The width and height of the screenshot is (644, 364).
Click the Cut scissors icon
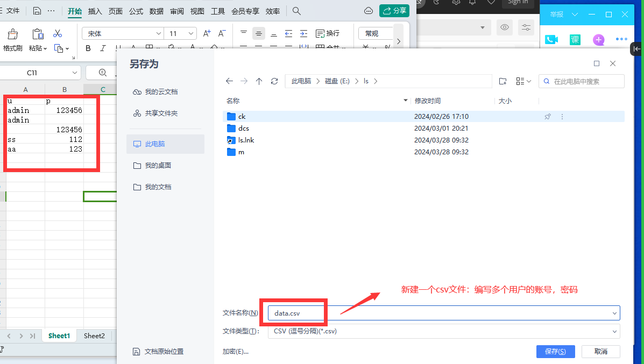coord(58,33)
